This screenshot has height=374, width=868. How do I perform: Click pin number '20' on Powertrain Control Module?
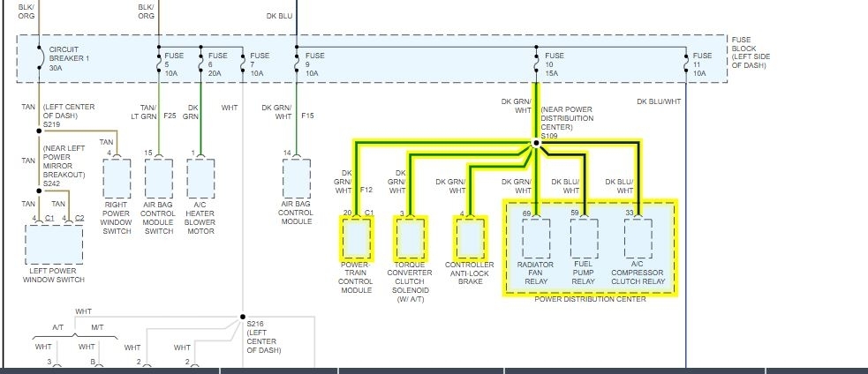348,213
